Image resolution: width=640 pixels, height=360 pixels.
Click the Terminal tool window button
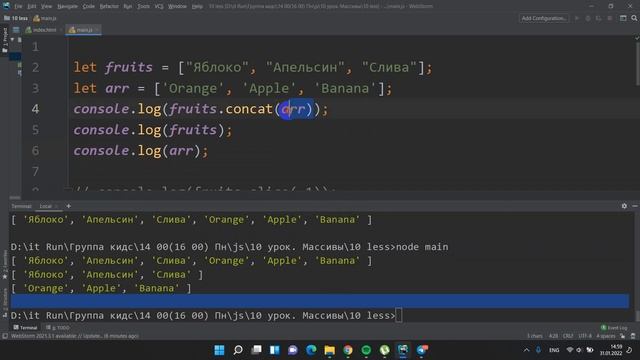[x=25, y=327]
